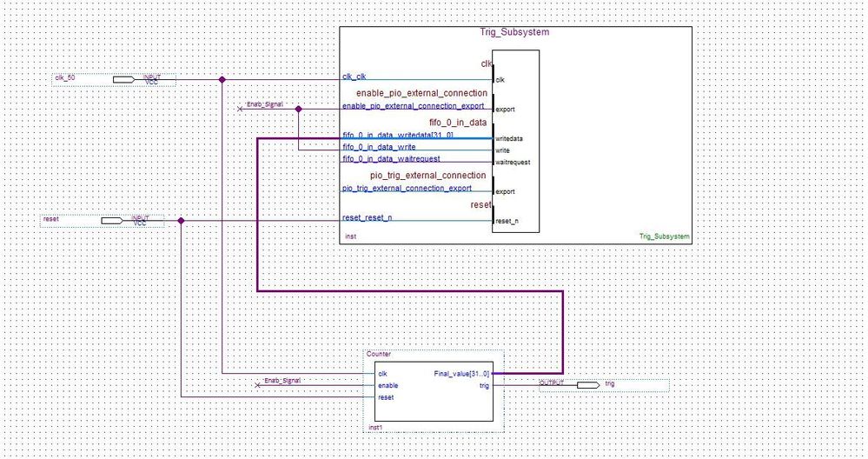Viewport: 868px width, 459px height.
Task: Click the fifo_0_in_data_writedata[31..0] port label
Action: (x=398, y=135)
